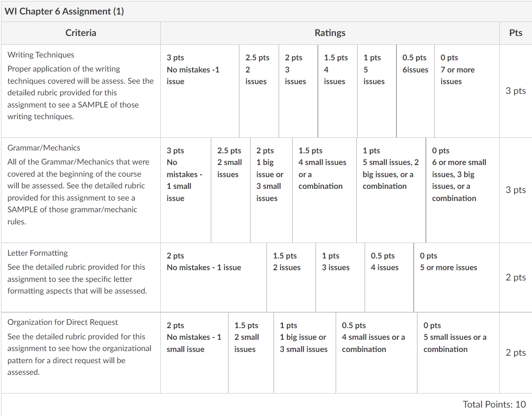Click the Writing Techniques description paragraph
The image size is (532, 416).
coord(80,93)
